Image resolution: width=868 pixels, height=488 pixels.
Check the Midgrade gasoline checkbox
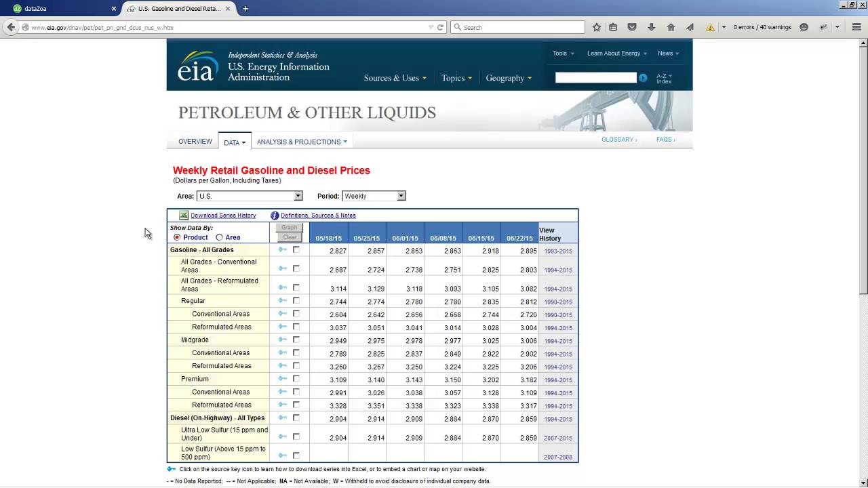(296, 340)
